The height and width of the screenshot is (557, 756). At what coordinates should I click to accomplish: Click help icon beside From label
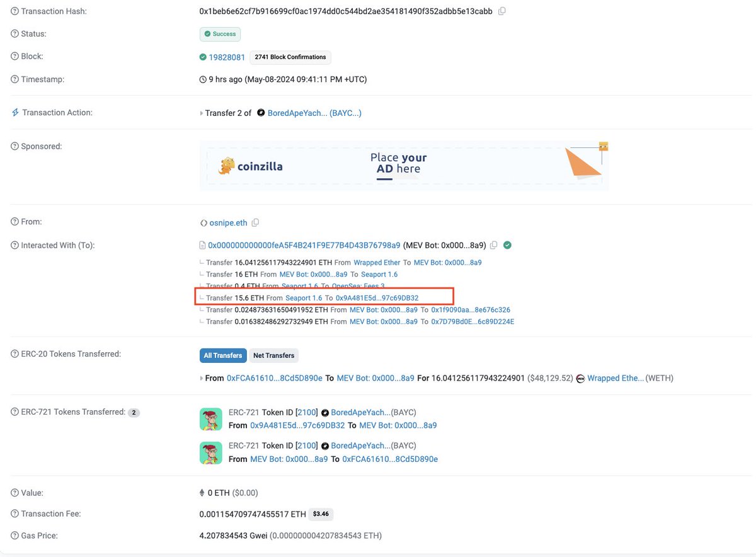point(15,222)
